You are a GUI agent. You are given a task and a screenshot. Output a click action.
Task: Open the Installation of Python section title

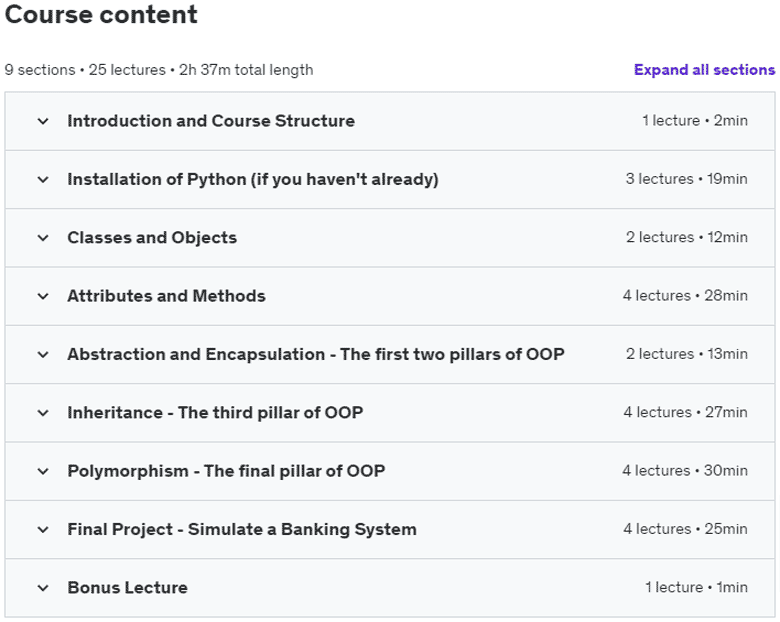253,179
